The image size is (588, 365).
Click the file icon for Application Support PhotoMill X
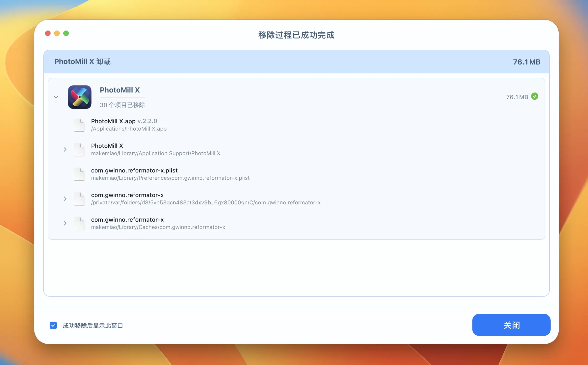coord(79,149)
